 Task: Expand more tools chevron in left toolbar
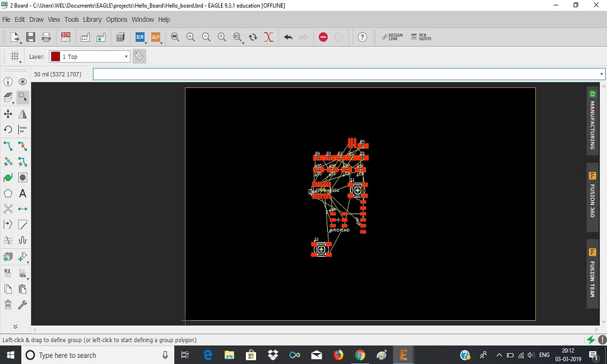click(15, 326)
